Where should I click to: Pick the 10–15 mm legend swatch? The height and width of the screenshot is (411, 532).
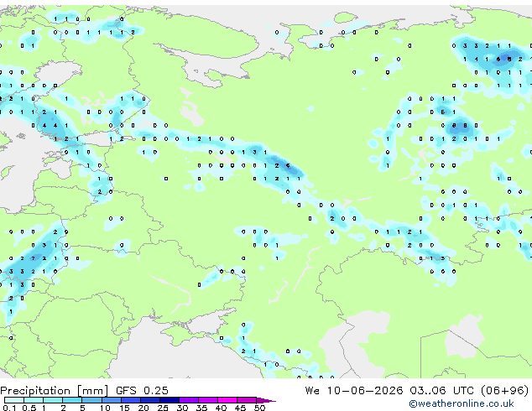click(112, 400)
